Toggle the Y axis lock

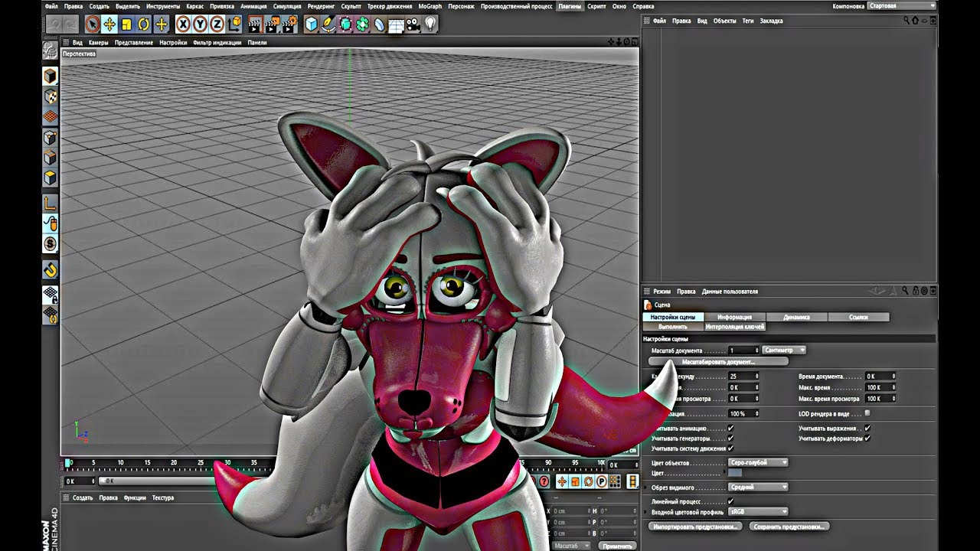[201, 24]
